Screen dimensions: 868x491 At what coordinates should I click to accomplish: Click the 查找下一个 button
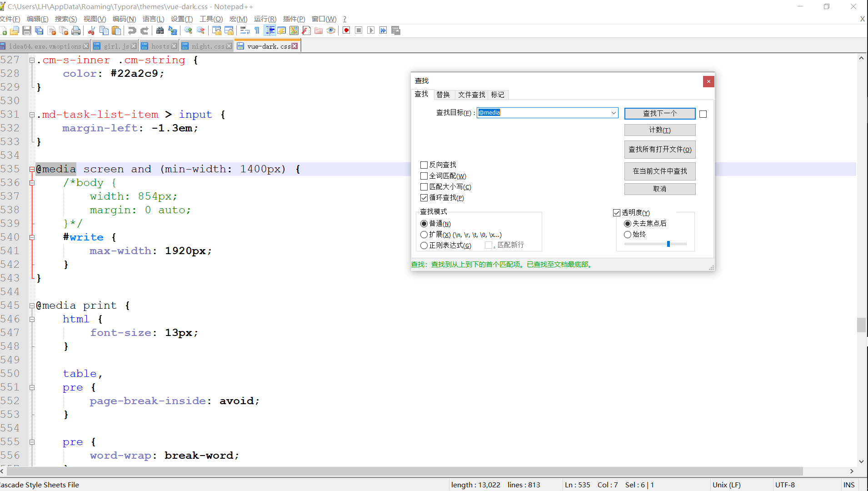pos(660,114)
